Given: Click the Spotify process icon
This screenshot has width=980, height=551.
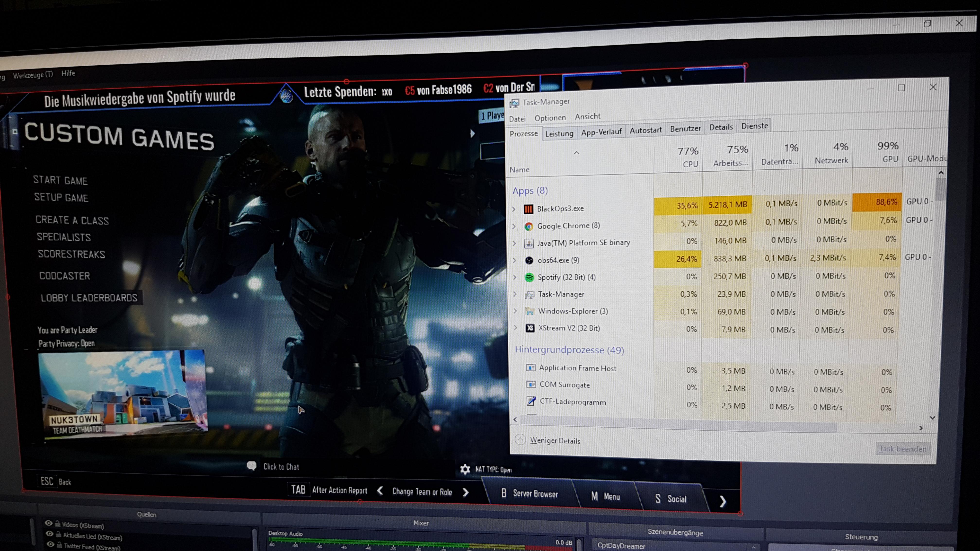Looking at the screenshot, I should point(529,278).
